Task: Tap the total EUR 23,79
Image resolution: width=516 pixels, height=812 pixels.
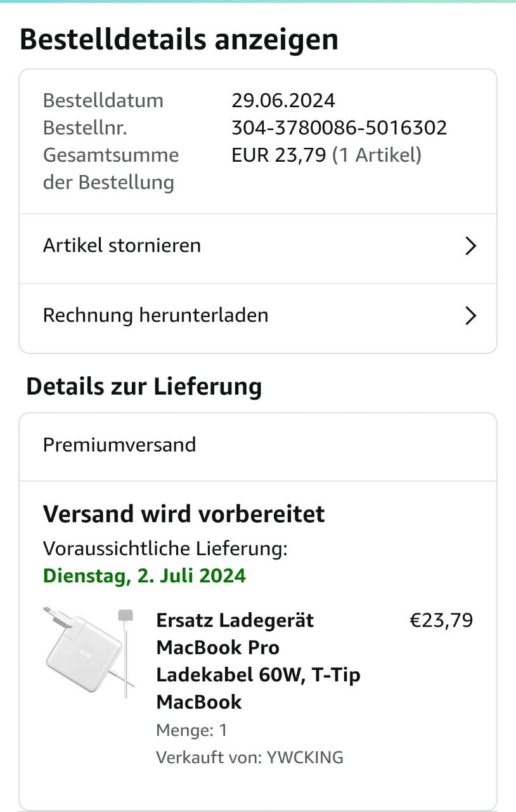Action: coord(279,155)
